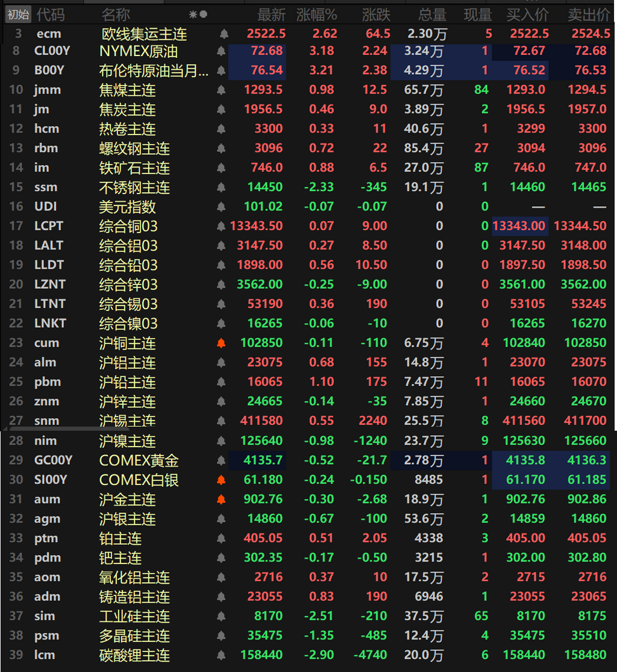Click the bell icon for 氧化铝主连

(221, 577)
